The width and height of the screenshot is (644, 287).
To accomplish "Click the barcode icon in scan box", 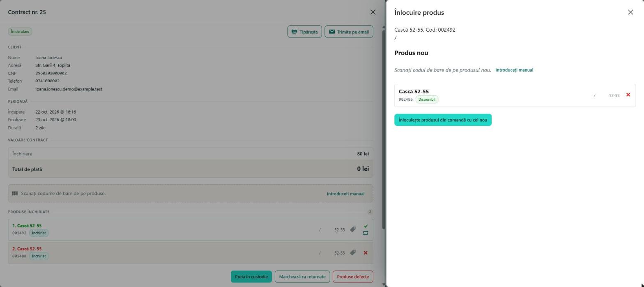I will (x=15, y=193).
